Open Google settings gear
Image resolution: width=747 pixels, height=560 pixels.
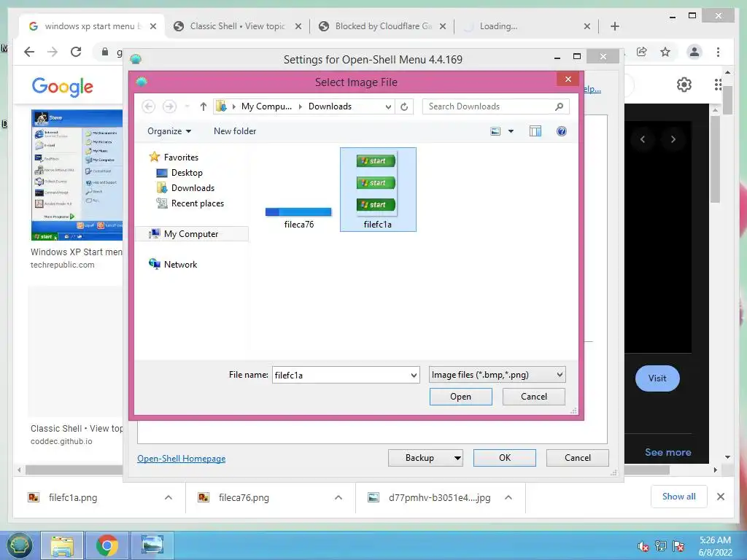(x=684, y=85)
